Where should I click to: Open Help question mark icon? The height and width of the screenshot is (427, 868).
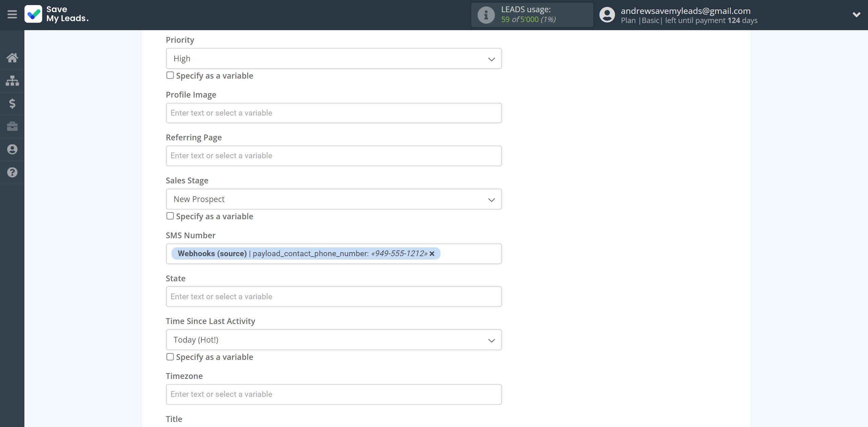click(12, 172)
